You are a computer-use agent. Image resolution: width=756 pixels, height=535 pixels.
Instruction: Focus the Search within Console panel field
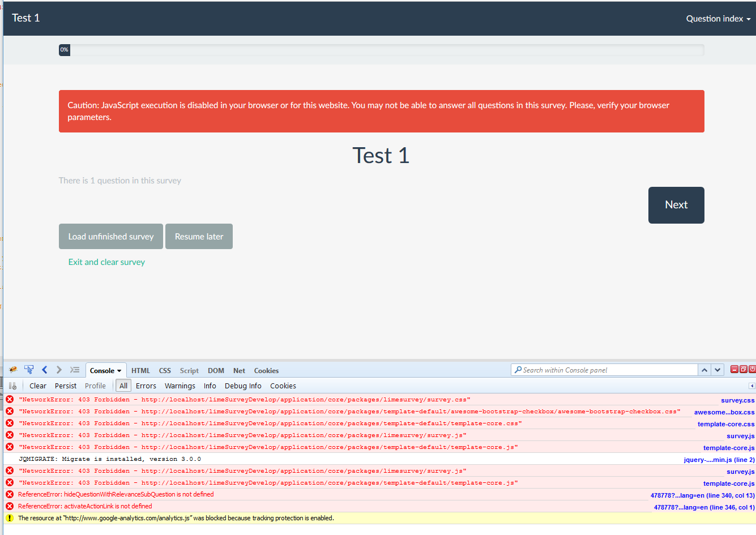click(x=606, y=370)
